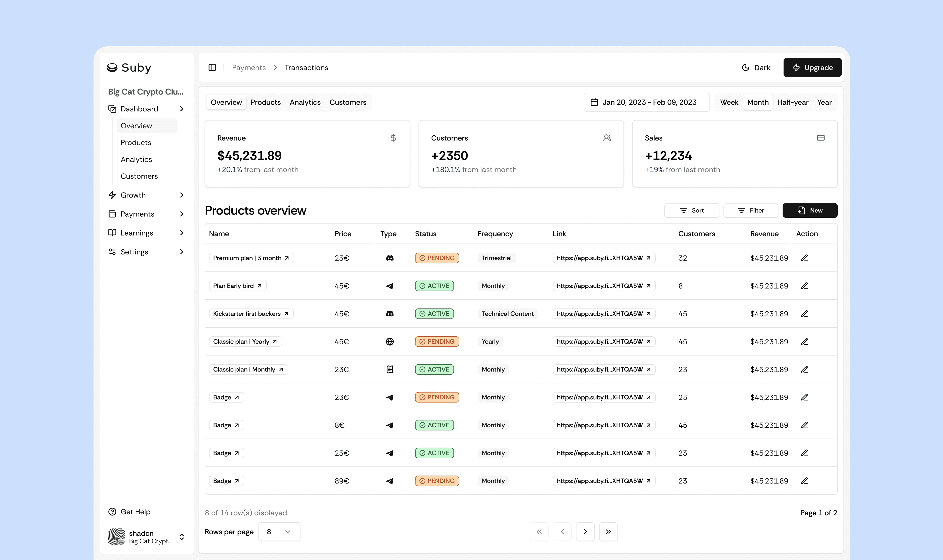Click calendar icon in date range picker
This screenshot has height=560, width=943.
[594, 102]
